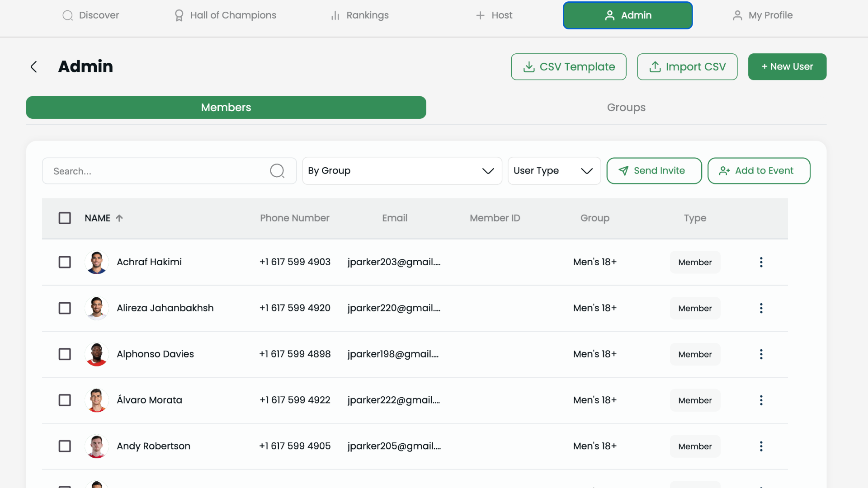Check the box for Andy Robertson
Viewport: 868px width, 488px height.
[x=65, y=446]
